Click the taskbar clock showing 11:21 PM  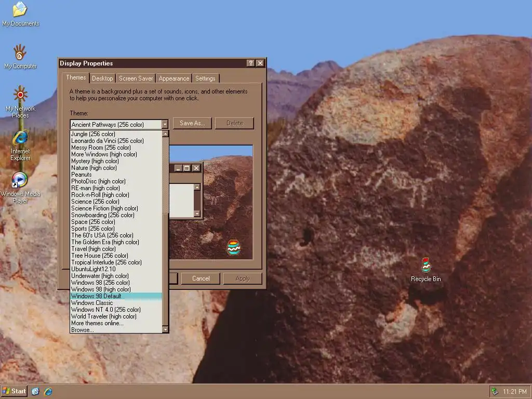pos(515,392)
